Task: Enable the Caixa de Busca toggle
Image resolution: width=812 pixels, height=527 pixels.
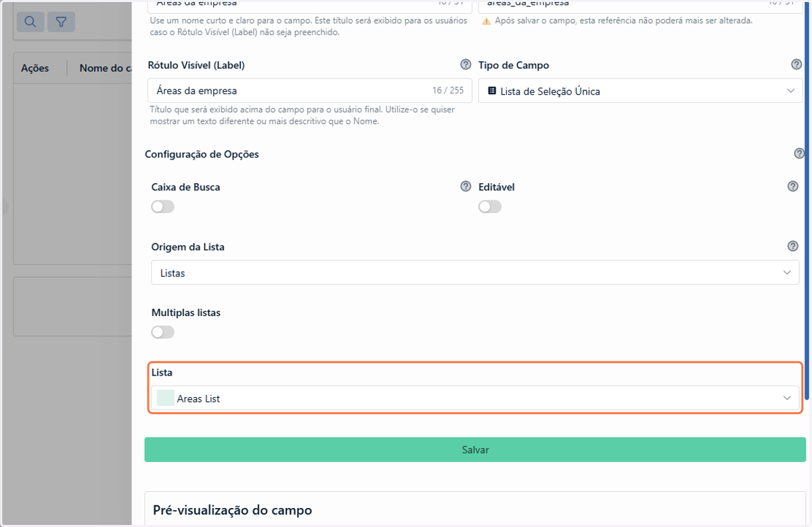Action: point(163,207)
